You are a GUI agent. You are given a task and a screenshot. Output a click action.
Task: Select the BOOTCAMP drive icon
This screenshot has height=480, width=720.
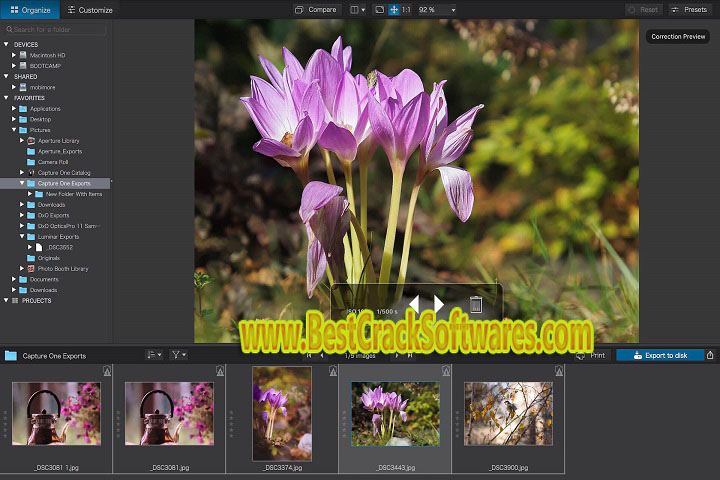tap(23, 66)
